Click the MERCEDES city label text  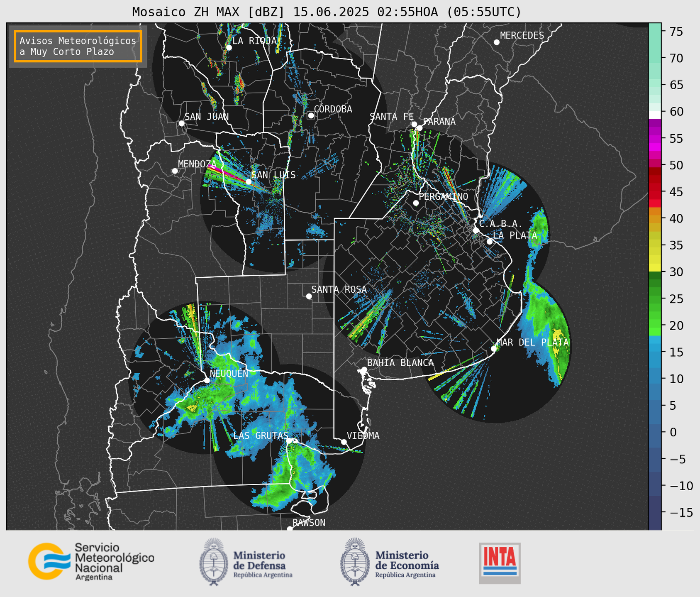click(x=522, y=36)
